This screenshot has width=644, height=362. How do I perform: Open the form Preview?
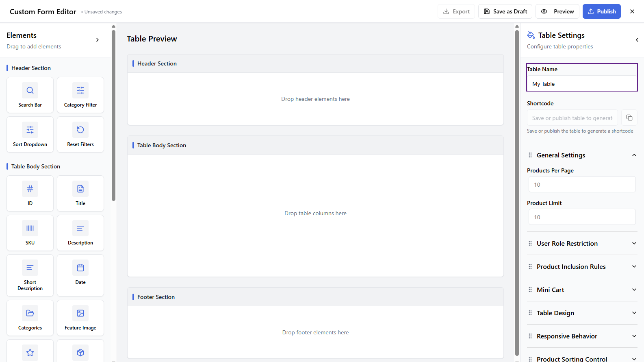[x=559, y=11]
